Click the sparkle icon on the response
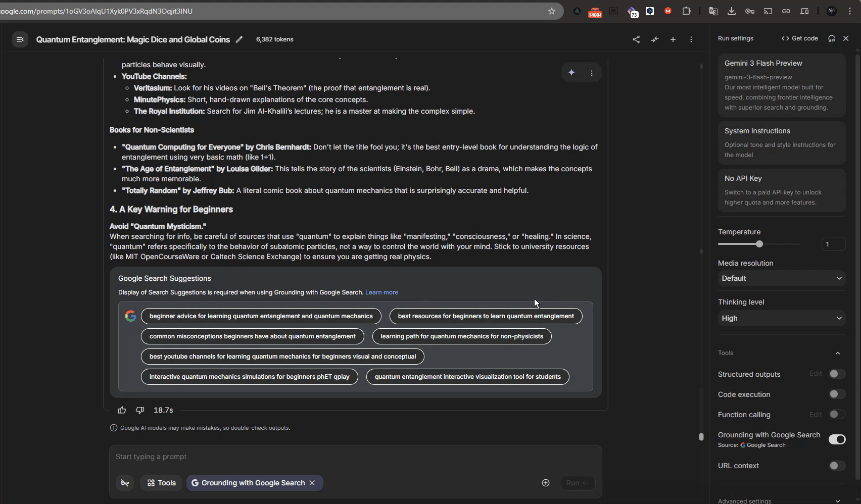This screenshot has height=504, width=861. coord(571,73)
